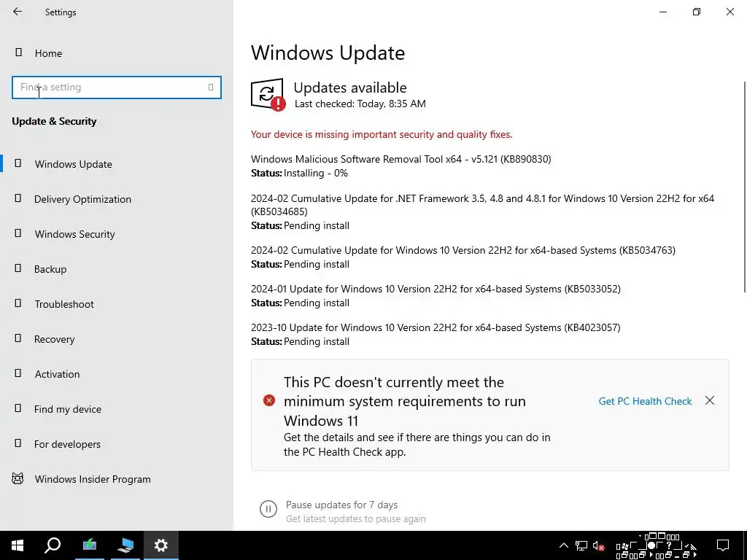Screen dimensions: 747x560
Task: Click the For developers icon
Action: pos(18,443)
